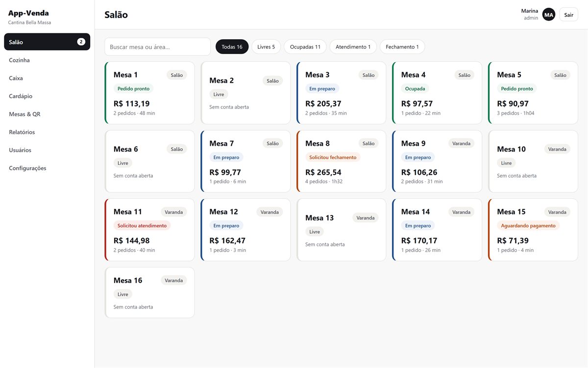Open the Salão section in the sidebar

(x=47, y=42)
